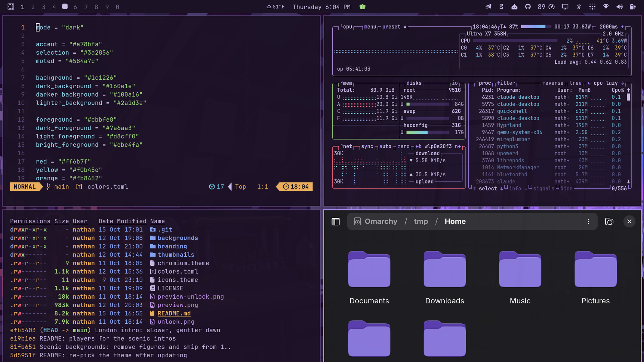Screen dimensions: 644x362
Task: Switch to workspace 9
Action: tap(107, 7)
